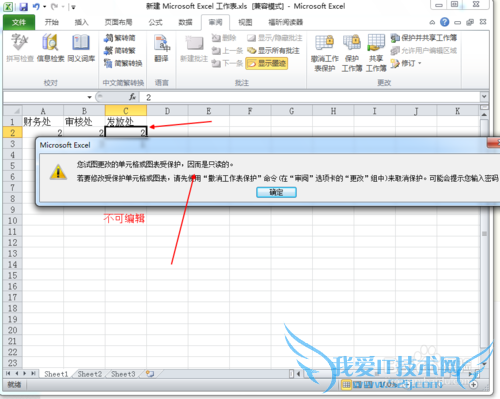Click Allow Users to Edit Ranges (允许用户编辑区域)
The height and width of the screenshot is (399, 500).
(x=423, y=51)
